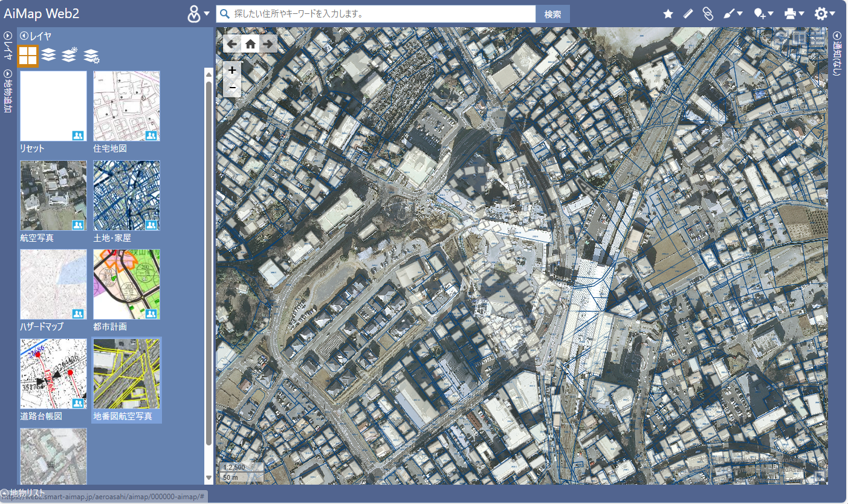This screenshot has height=504, width=848.
Task: Click shared-users badge on 都市計画 thumbnail
Action: point(151,314)
